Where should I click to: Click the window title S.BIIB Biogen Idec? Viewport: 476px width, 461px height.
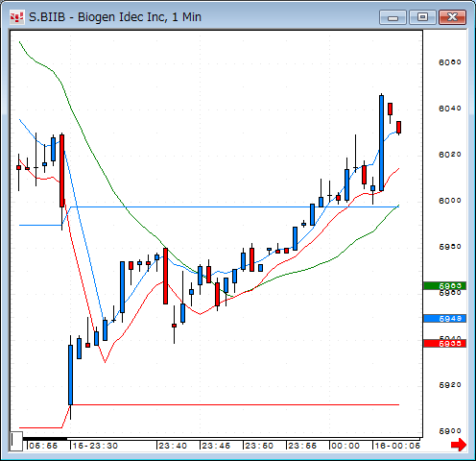pyautogui.click(x=115, y=17)
